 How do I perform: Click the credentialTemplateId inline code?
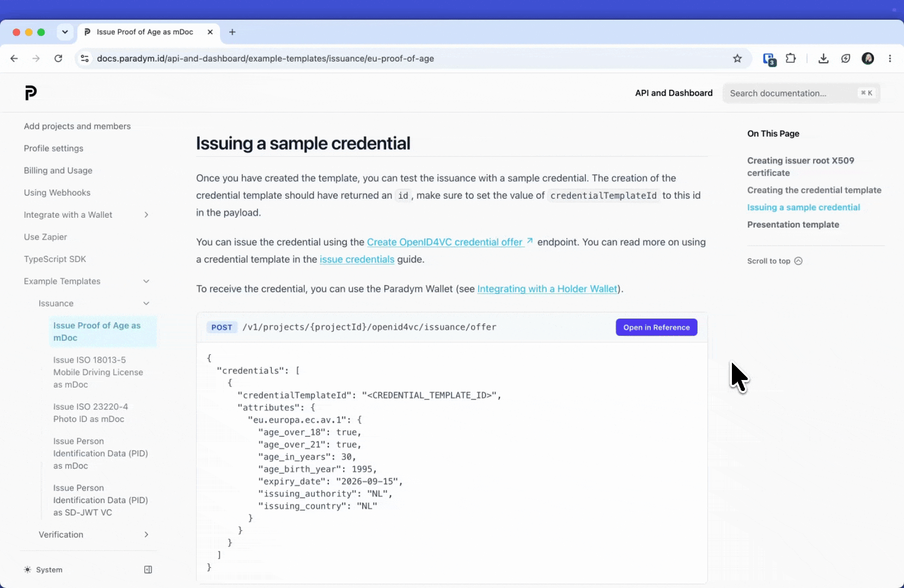603,195
